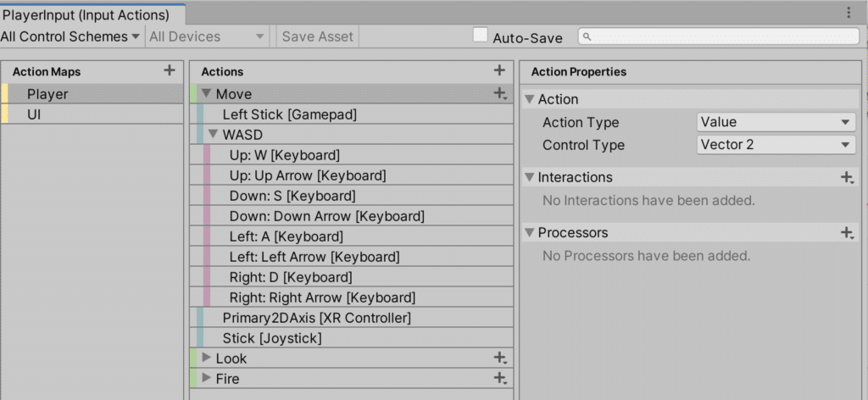Image resolution: width=868 pixels, height=400 pixels.
Task: Click the Save Asset button
Action: 318,36
